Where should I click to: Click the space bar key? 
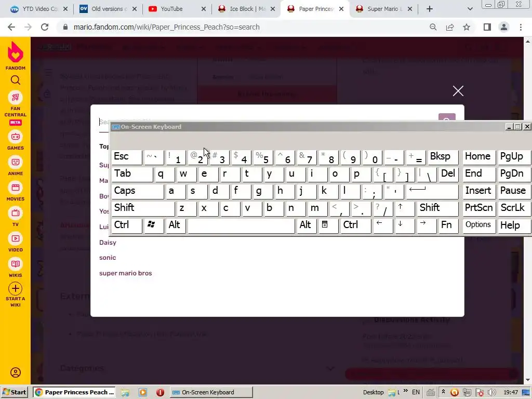tap(241, 225)
